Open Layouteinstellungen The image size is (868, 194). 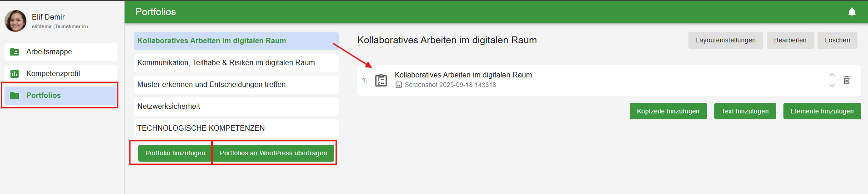pos(725,40)
